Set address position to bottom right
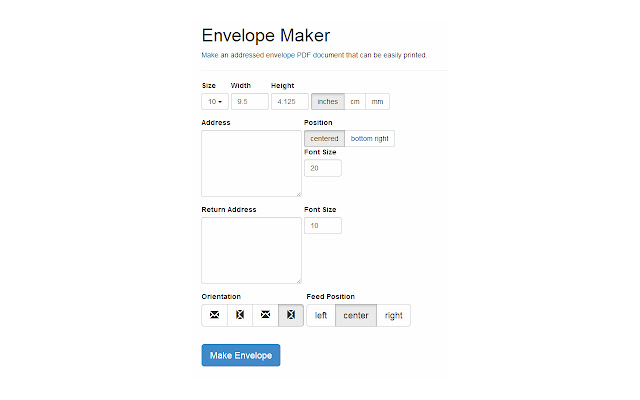The image size is (640, 400). 370,139
